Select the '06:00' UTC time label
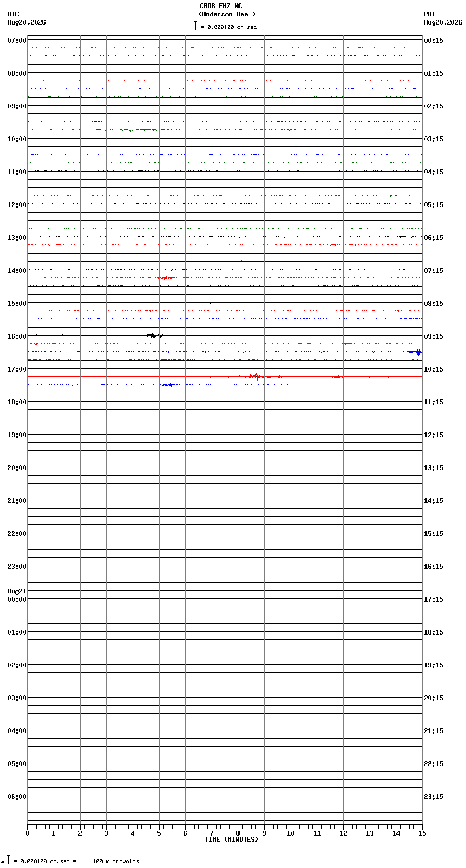 (x=17, y=797)
